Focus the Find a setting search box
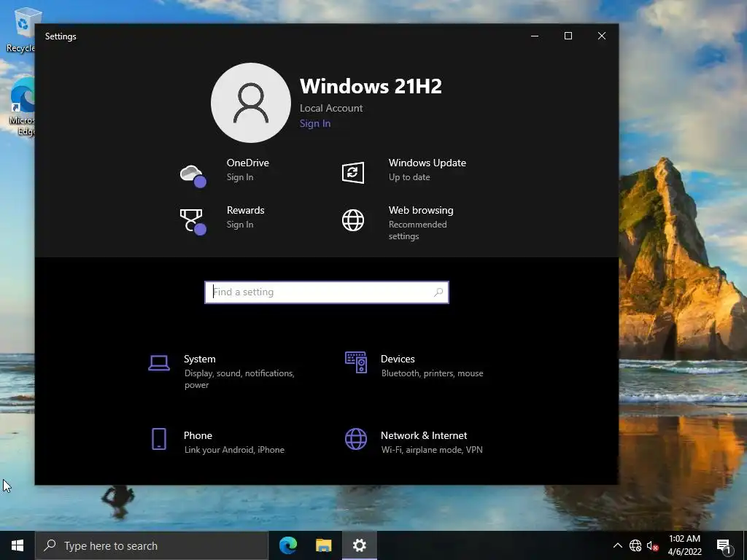 [327, 292]
